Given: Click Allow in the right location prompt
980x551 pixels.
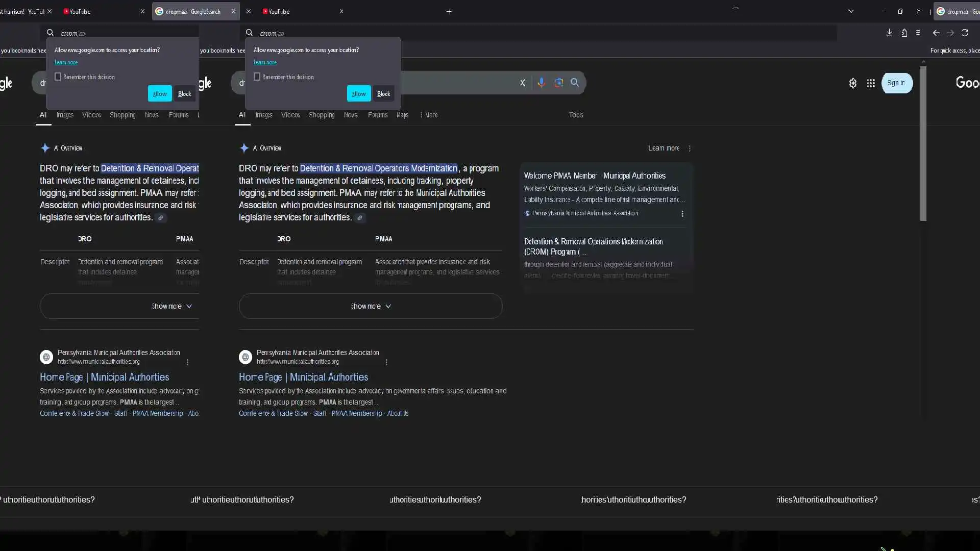Looking at the screenshot, I should pyautogui.click(x=358, y=94).
